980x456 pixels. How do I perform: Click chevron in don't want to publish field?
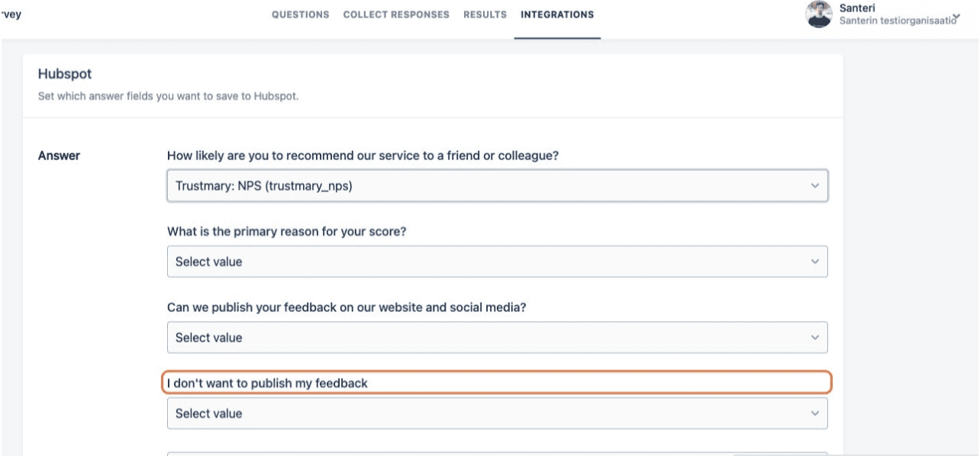point(814,413)
